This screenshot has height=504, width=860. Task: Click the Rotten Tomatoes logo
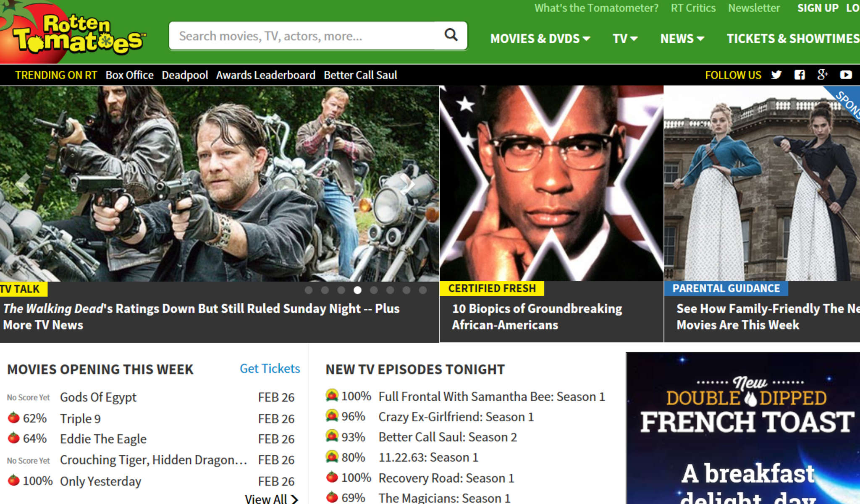[73, 32]
